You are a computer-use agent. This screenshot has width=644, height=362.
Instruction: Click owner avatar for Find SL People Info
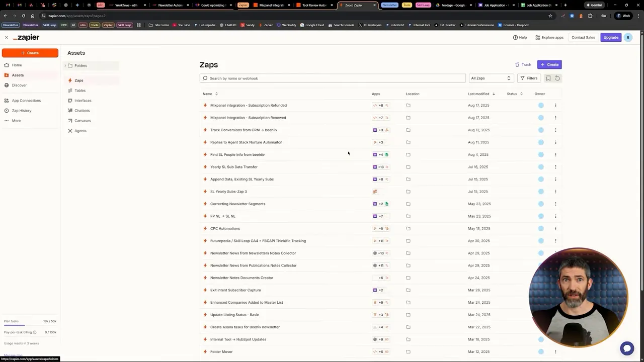pos(541,155)
